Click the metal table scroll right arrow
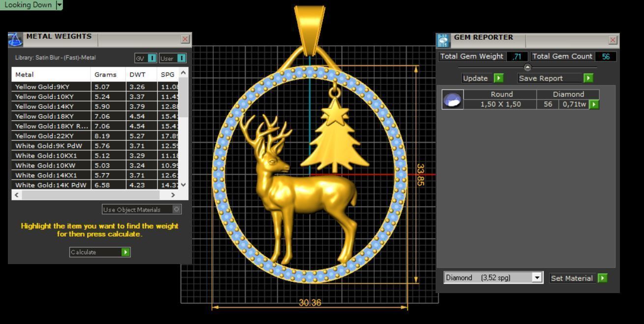Image resolution: width=644 pixels, height=324 pixels. tap(173, 195)
